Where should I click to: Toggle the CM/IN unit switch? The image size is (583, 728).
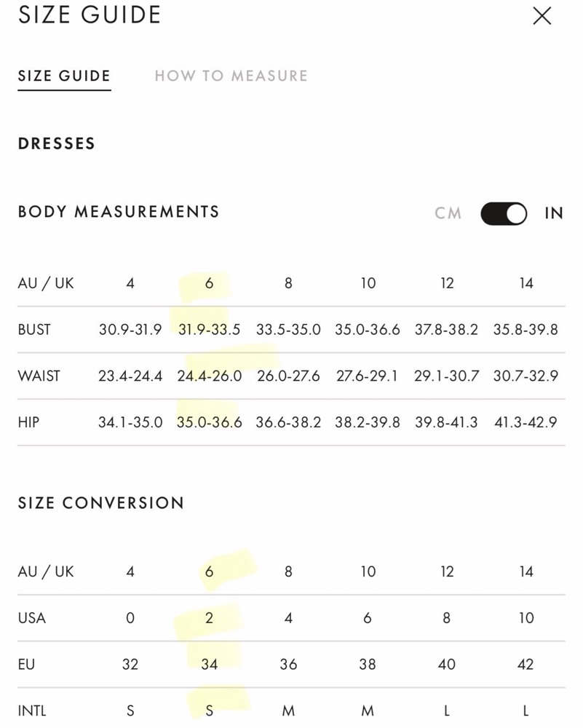tap(504, 213)
